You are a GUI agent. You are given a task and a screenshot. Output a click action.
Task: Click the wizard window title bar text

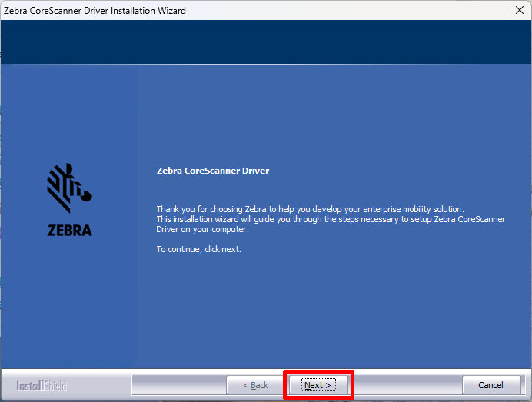95,11
